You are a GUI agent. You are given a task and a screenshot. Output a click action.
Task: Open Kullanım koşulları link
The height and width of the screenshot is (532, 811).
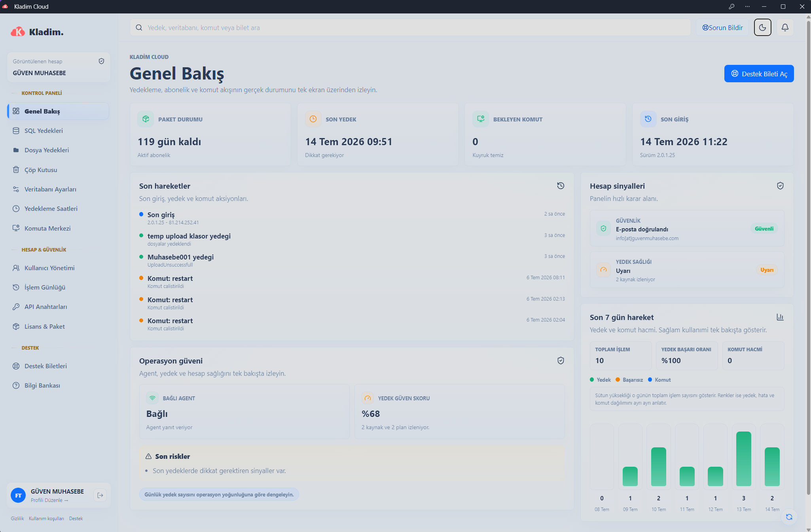click(x=46, y=519)
